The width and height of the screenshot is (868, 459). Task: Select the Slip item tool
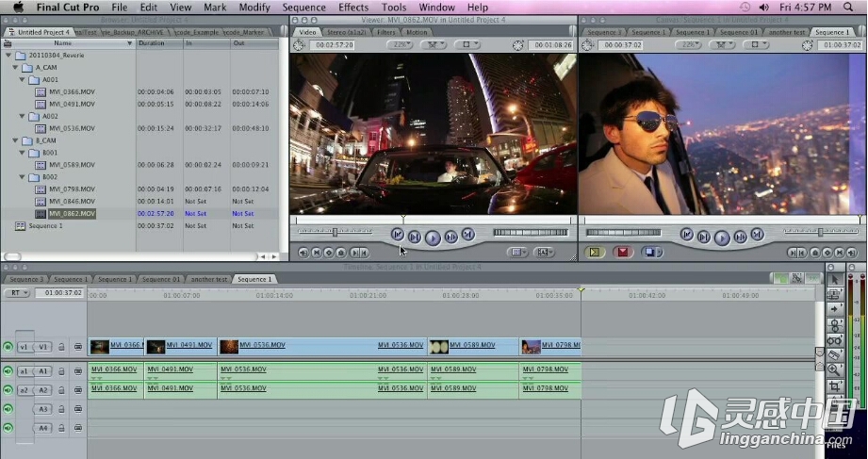tap(834, 340)
